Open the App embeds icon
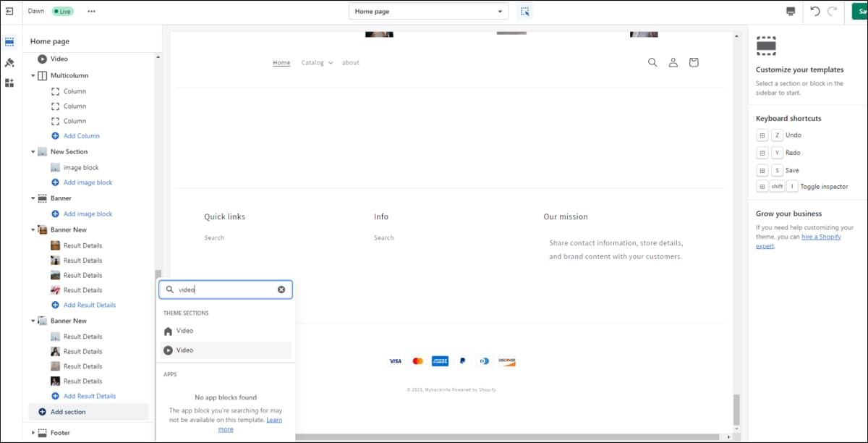Screen dimensions: 868x443 point(9,83)
